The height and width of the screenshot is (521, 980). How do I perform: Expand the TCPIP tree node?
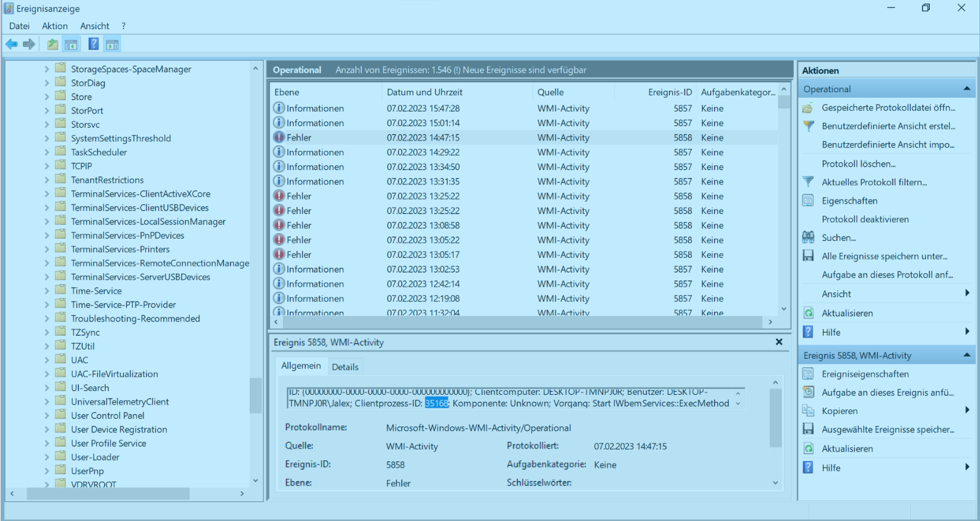47,166
